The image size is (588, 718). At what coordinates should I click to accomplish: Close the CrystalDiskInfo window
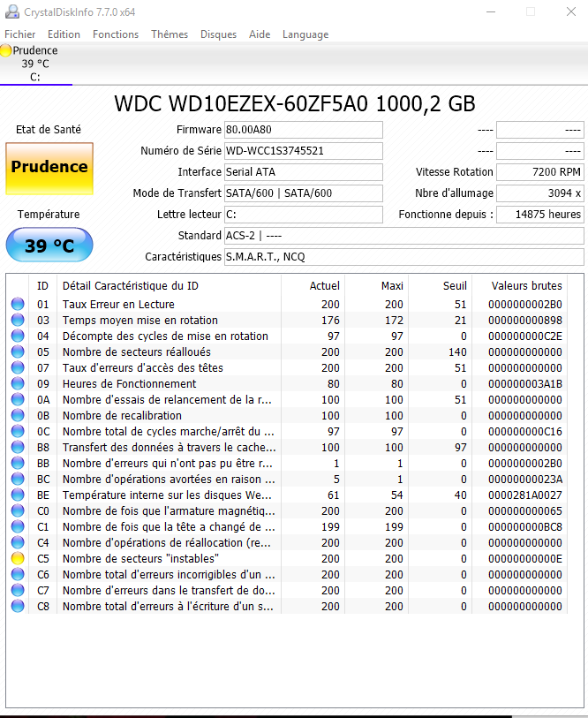[571, 11]
